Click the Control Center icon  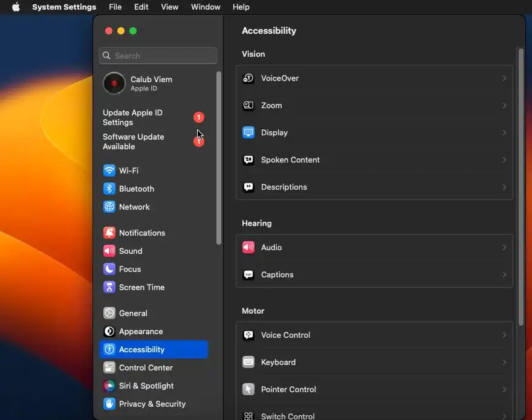click(x=109, y=368)
